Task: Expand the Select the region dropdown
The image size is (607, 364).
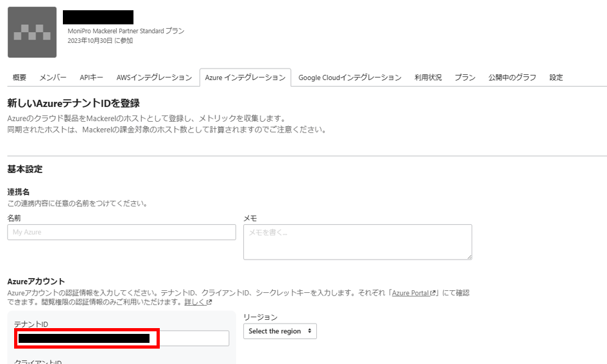Action: [x=280, y=331]
